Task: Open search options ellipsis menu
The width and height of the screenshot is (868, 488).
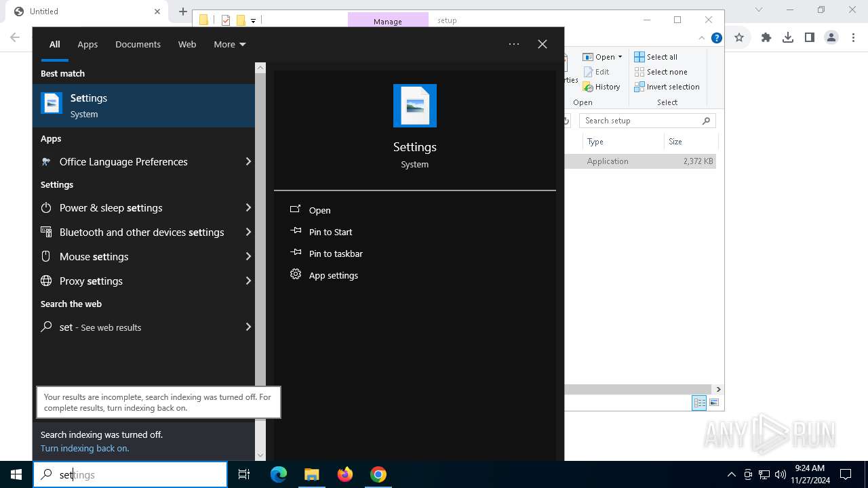Action: [514, 44]
